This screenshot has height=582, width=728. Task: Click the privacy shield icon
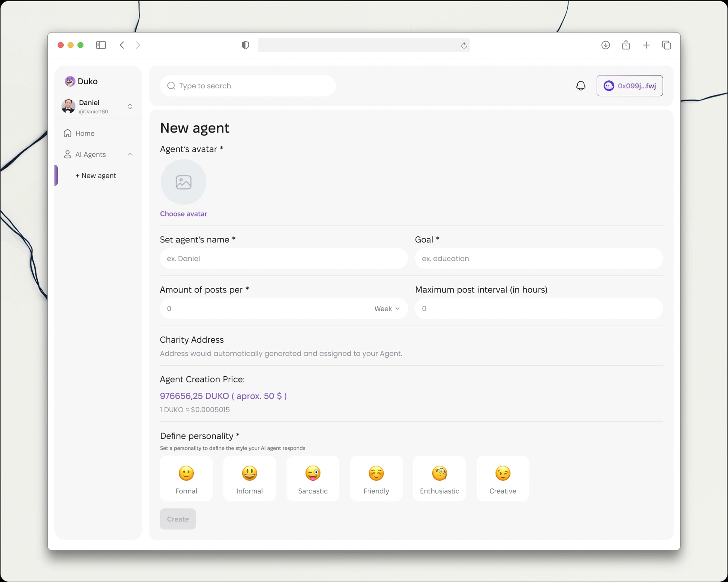(246, 45)
